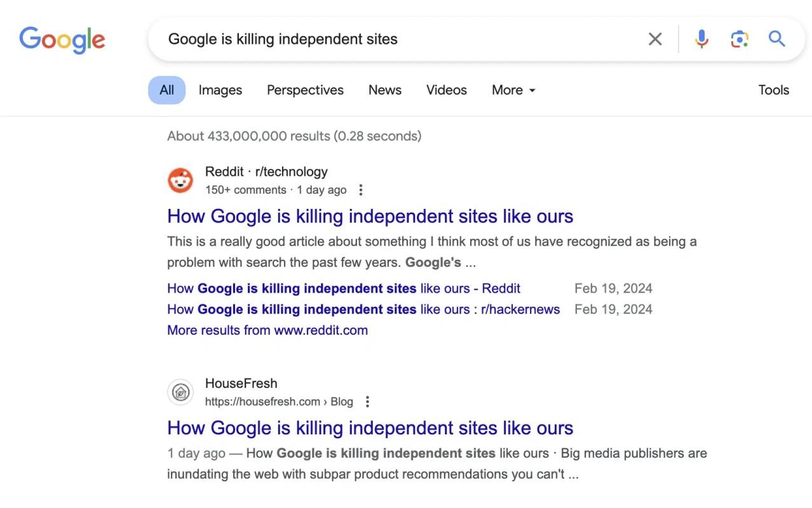This screenshot has width=812, height=508.
Task: Clear the search query with X icon
Action: 655,39
